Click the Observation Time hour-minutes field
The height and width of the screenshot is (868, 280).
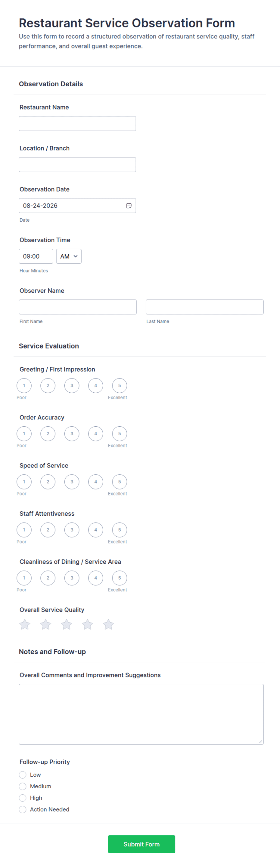(36, 256)
